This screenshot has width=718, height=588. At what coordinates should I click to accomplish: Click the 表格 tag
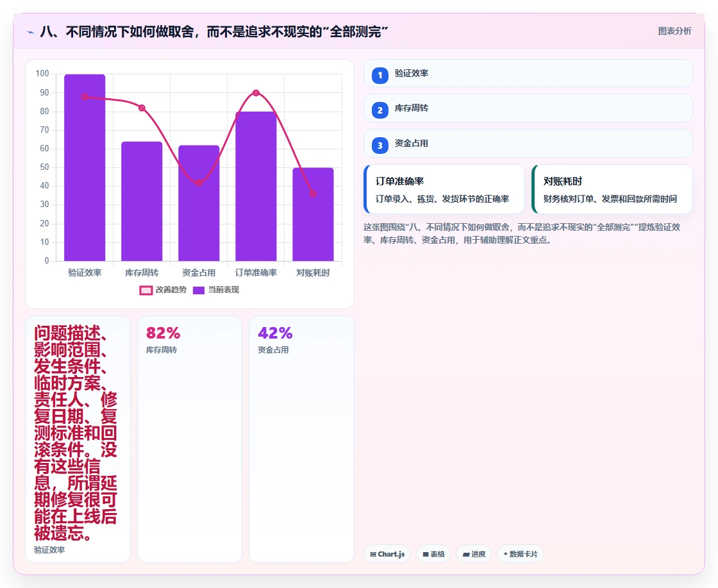433,554
